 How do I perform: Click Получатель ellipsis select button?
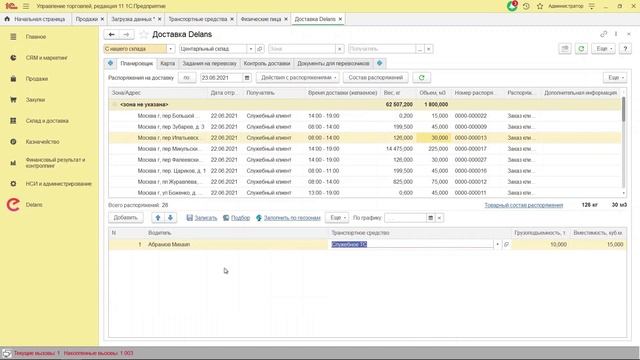coord(420,49)
